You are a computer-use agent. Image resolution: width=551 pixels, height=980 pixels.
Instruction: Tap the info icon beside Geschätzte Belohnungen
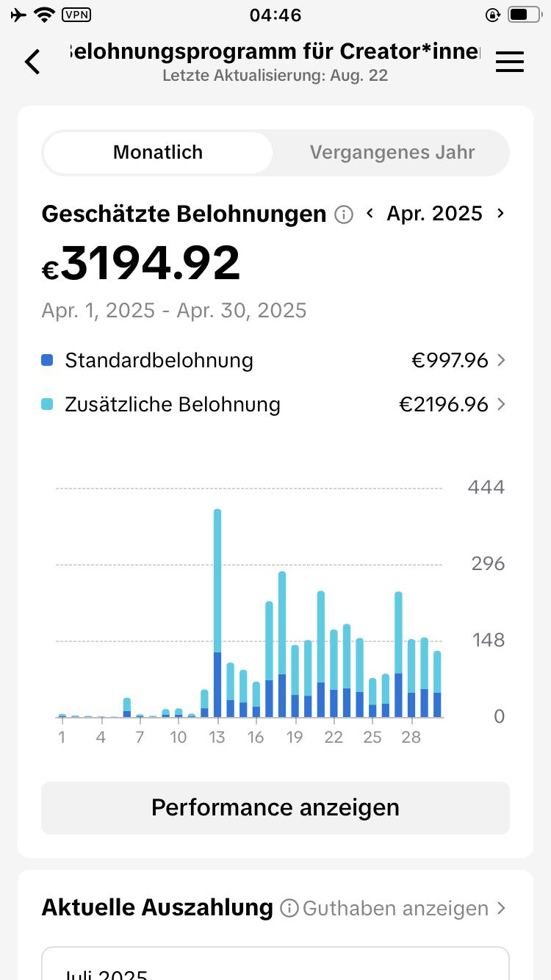tap(344, 215)
